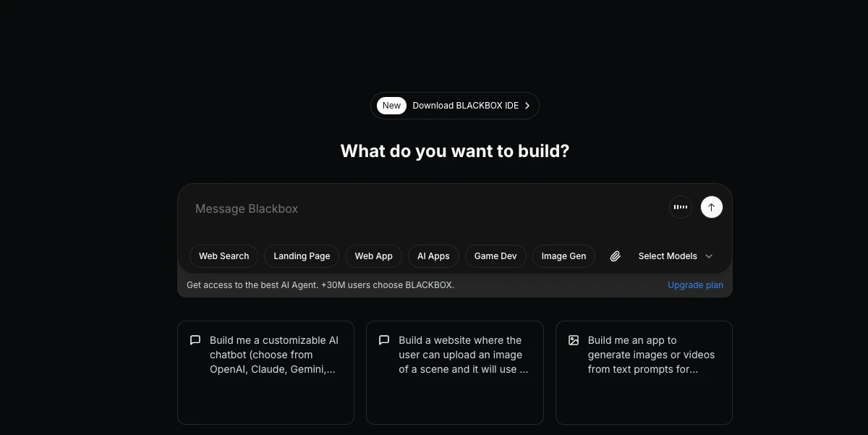Toggle the AI Apps chip
The width and height of the screenshot is (868, 435).
(433, 256)
